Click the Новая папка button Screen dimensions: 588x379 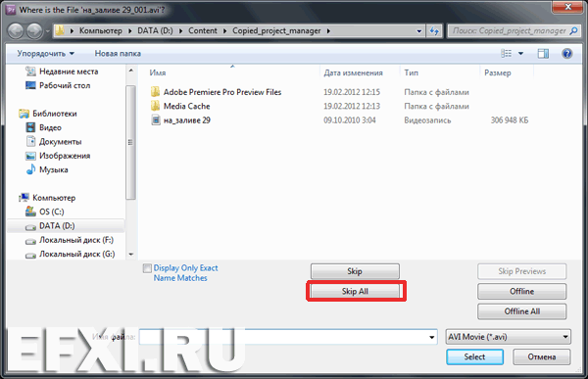[x=118, y=54]
